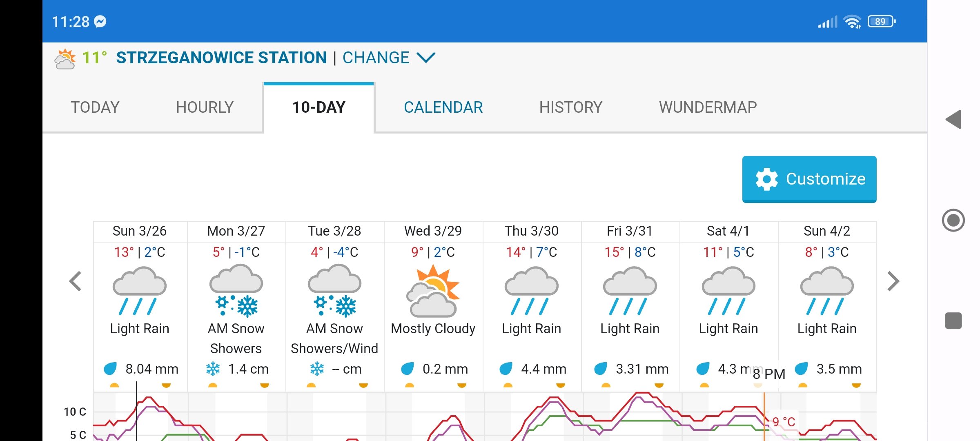Tap the current conditions icon beside 11°
This screenshot has height=441, width=980.
[x=65, y=58]
